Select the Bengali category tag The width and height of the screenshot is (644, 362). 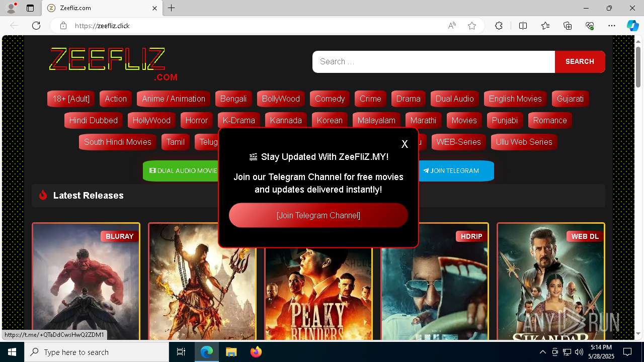(x=233, y=99)
